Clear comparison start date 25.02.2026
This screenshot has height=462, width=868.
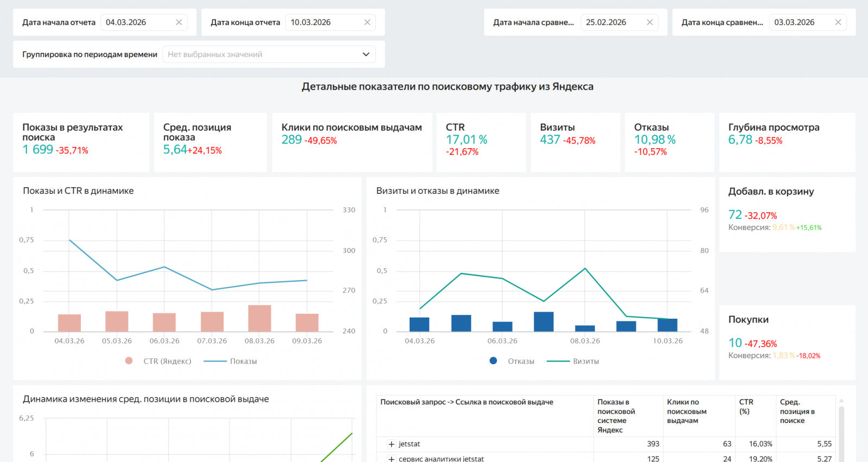[649, 22]
